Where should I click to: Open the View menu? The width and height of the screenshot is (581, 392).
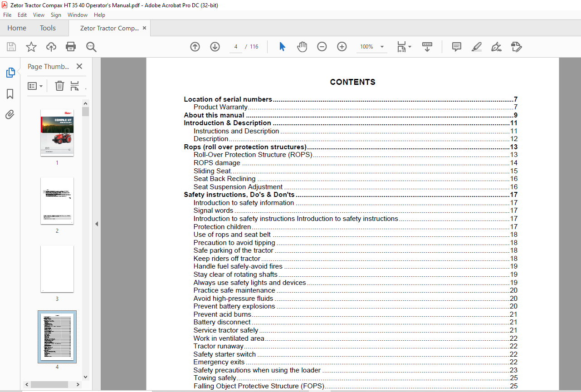tap(39, 15)
